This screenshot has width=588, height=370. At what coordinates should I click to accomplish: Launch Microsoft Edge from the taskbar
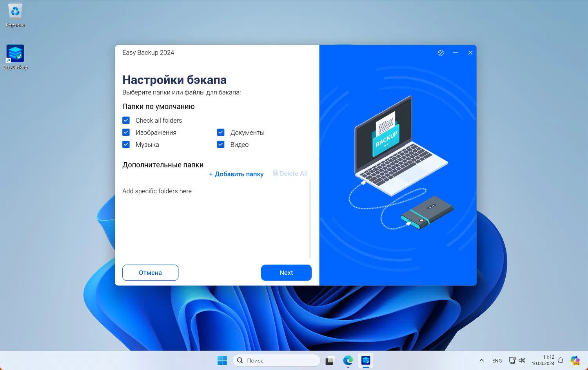coord(348,360)
